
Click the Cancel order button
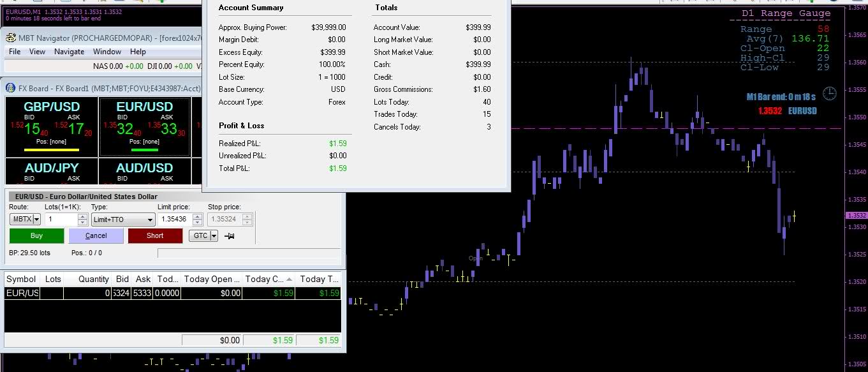[96, 235]
